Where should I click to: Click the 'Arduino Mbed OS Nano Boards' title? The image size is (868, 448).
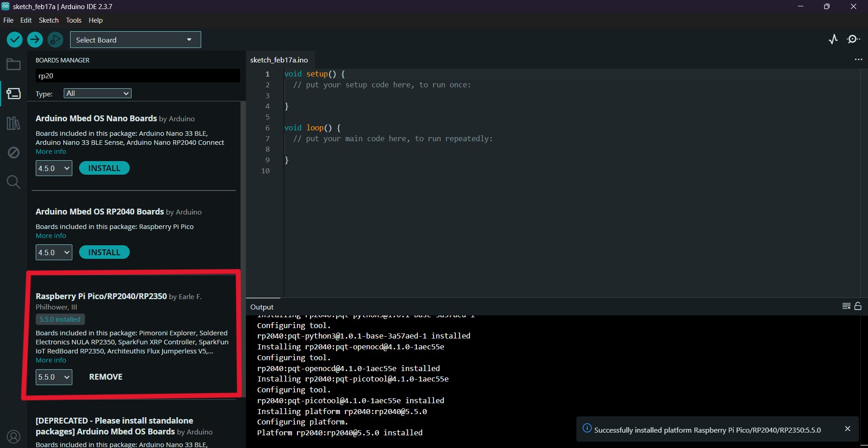96,119
